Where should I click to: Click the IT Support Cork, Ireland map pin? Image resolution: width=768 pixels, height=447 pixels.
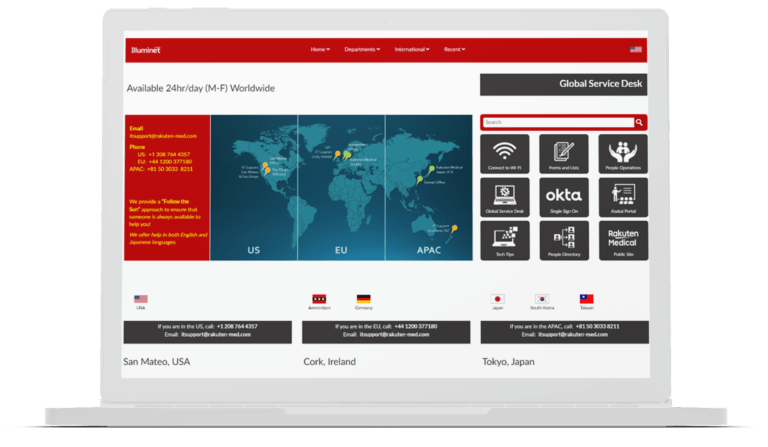(336, 155)
